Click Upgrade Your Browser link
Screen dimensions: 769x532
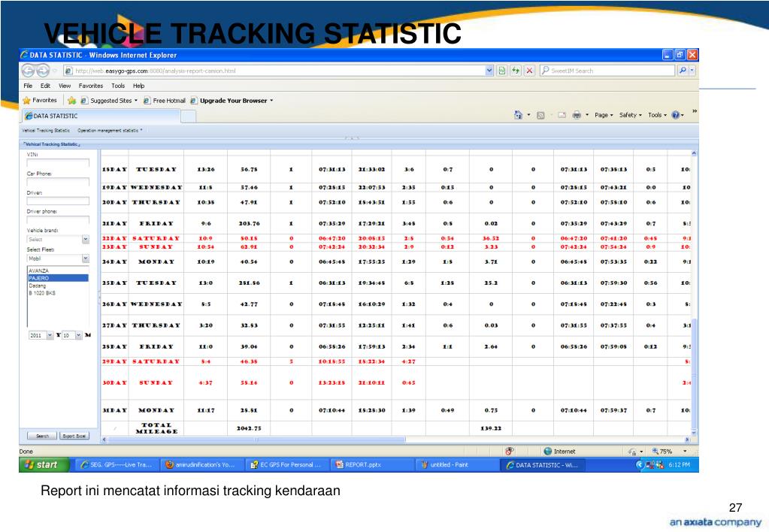click(232, 101)
